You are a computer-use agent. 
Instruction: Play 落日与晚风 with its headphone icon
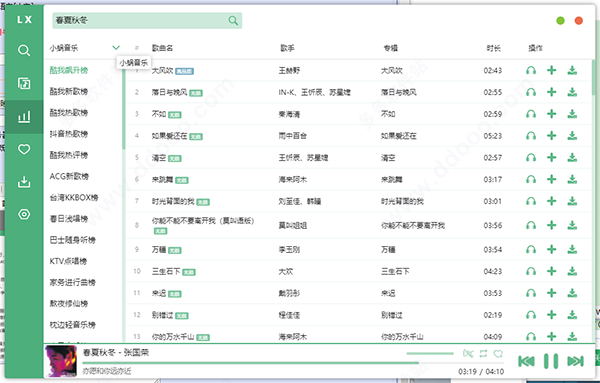point(531,92)
